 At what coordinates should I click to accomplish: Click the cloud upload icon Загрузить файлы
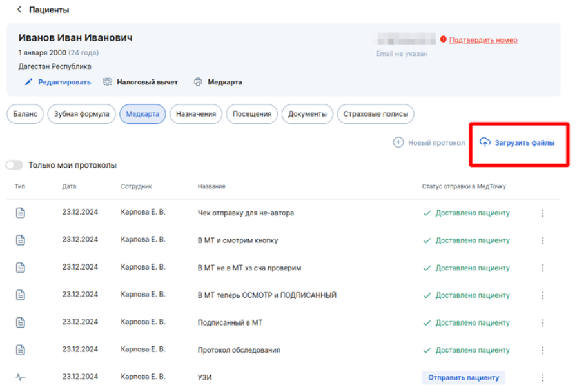485,142
